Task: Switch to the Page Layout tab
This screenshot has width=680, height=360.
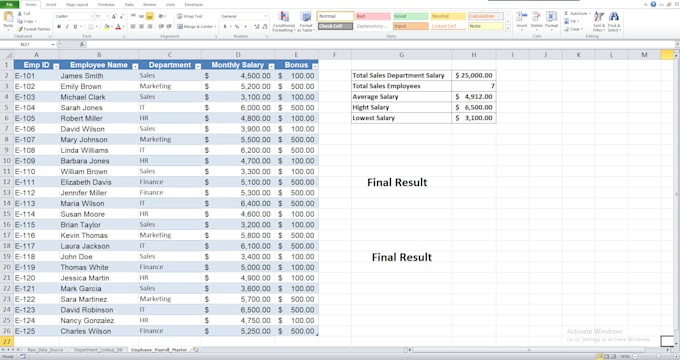Action: (77, 5)
